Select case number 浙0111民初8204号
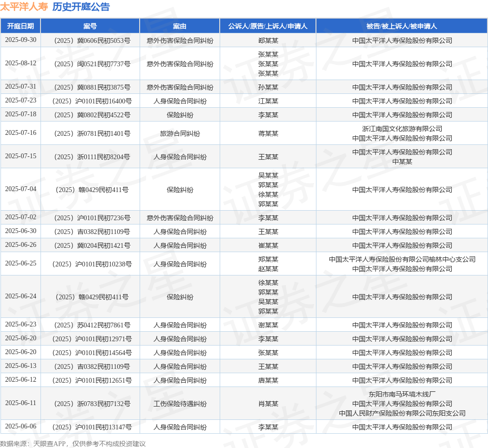This screenshot has height=448, width=488. [x=92, y=157]
